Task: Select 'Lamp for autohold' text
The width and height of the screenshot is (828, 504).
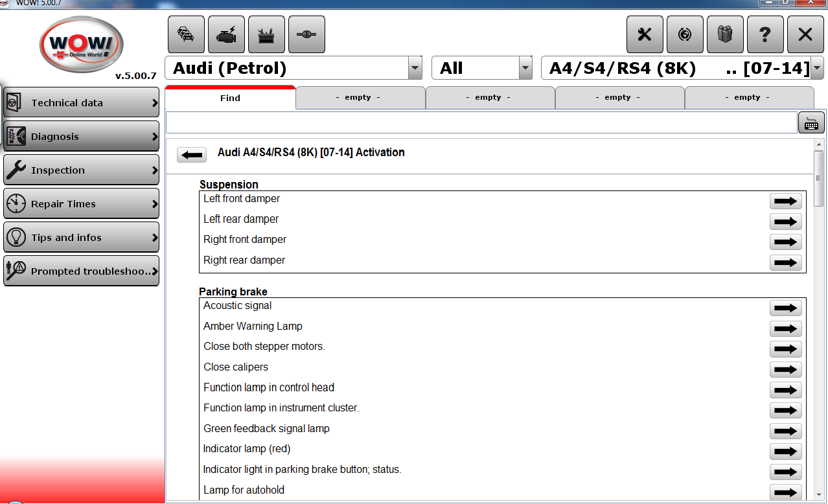Action: 244,490
